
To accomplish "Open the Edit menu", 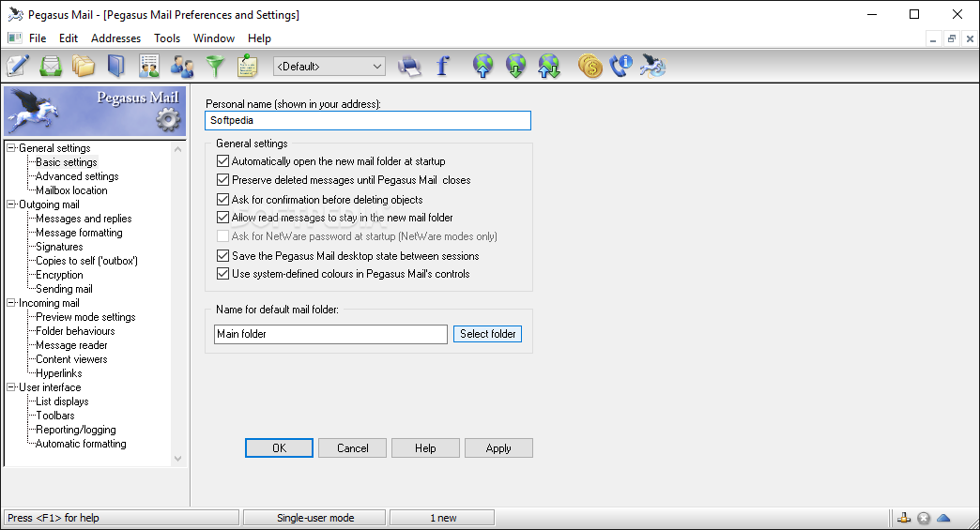I will coord(69,38).
